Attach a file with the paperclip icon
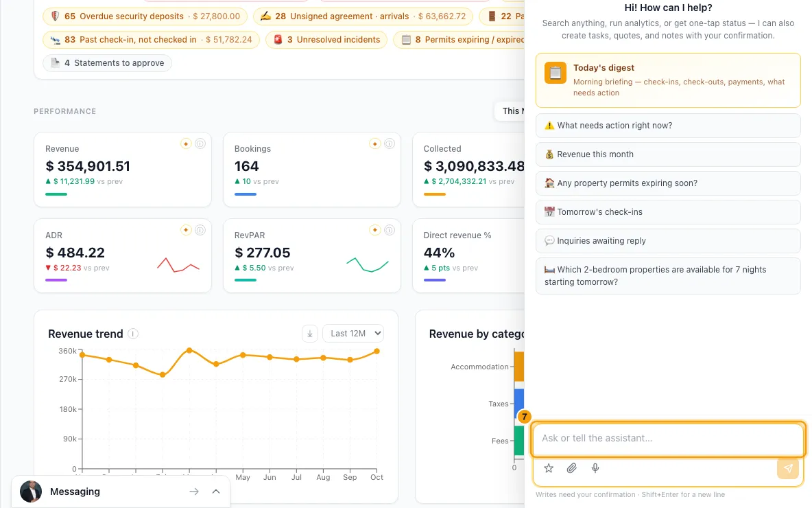812x508 pixels. coord(572,468)
